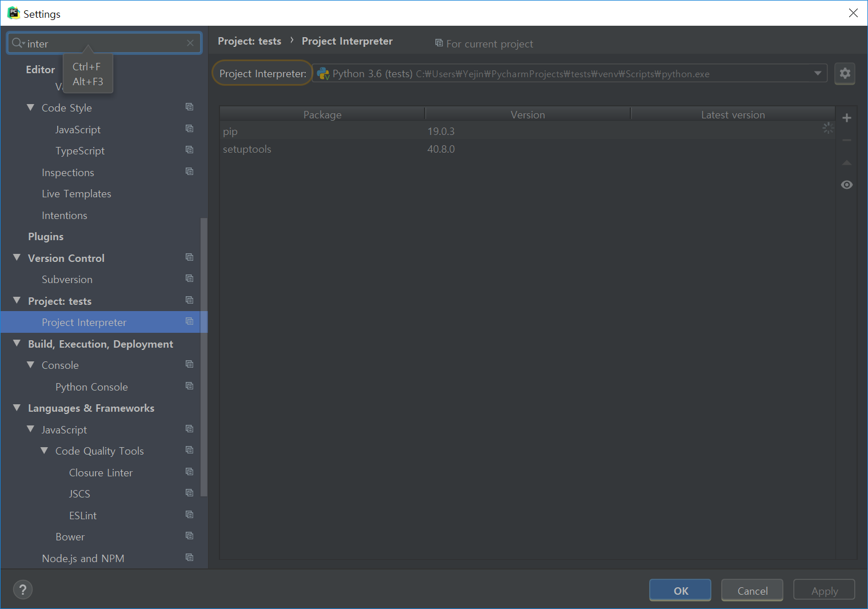Click project-level icon beside Languages JavaScript row
The height and width of the screenshot is (609, 868).
(190, 429)
